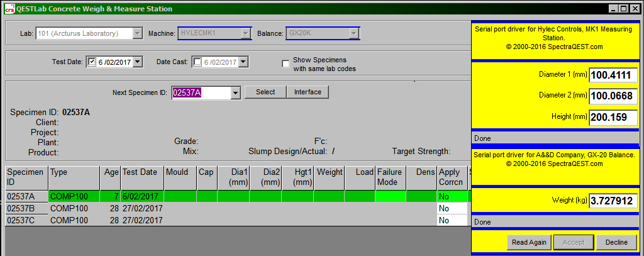Click the Diameter 2 value field

(613, 96)
